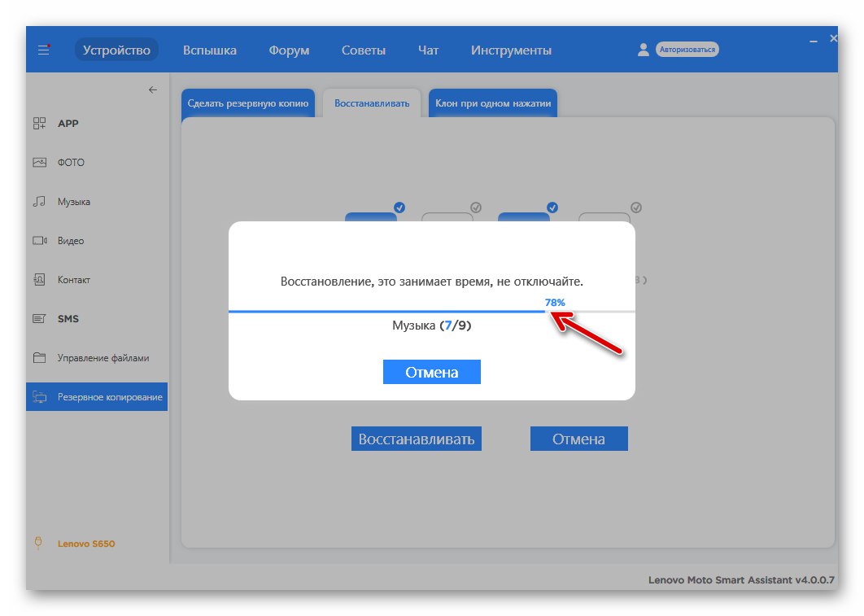Close the application window

click(833, 38)
